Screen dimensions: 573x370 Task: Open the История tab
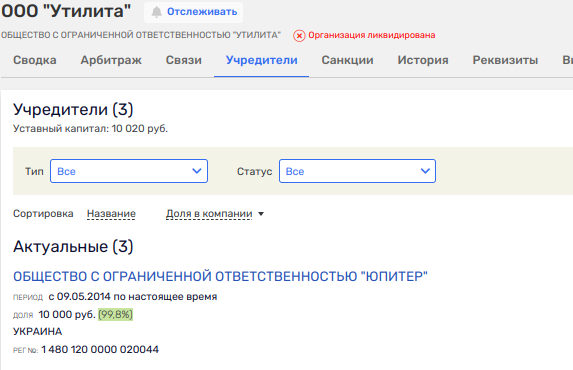(x=423, y=60)
